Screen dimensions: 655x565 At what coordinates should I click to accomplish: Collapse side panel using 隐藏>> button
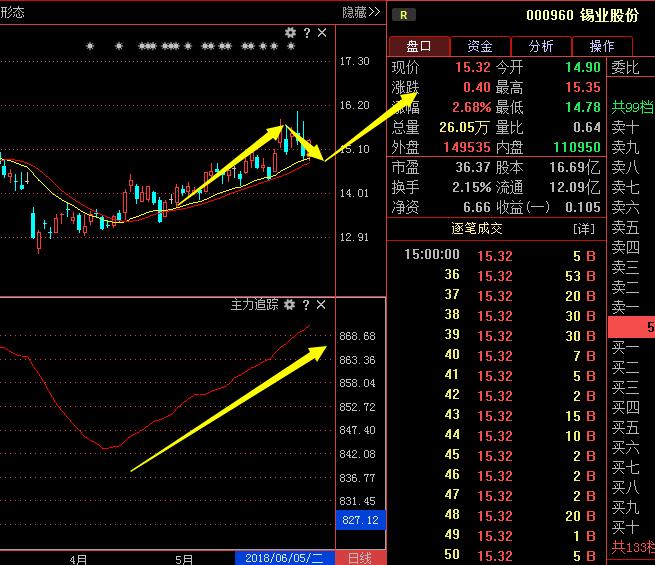click(361, 12)
